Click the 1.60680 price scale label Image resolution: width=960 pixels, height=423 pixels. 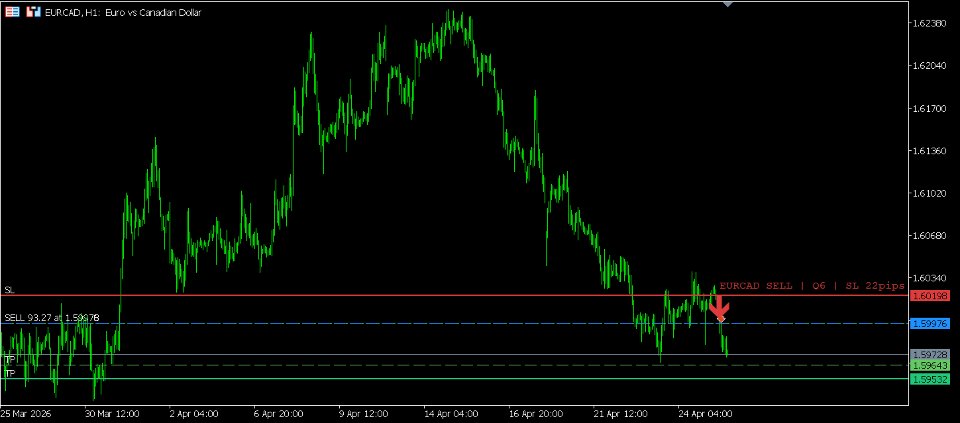point(929,236)
